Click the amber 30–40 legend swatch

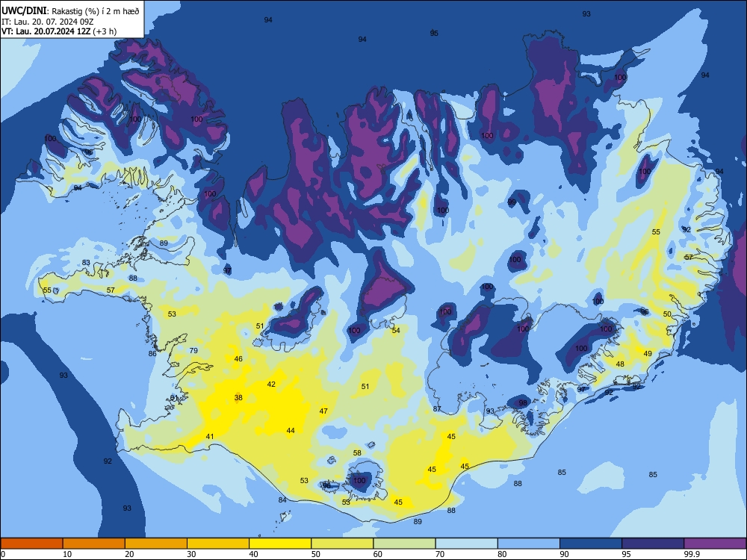click(218, 544)
